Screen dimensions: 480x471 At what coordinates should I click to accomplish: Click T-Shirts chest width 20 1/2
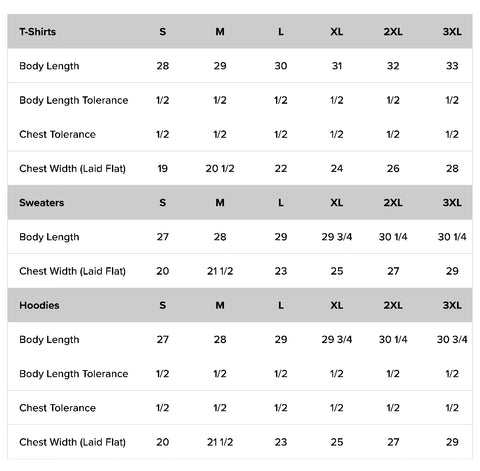click(x=220, y=168)
